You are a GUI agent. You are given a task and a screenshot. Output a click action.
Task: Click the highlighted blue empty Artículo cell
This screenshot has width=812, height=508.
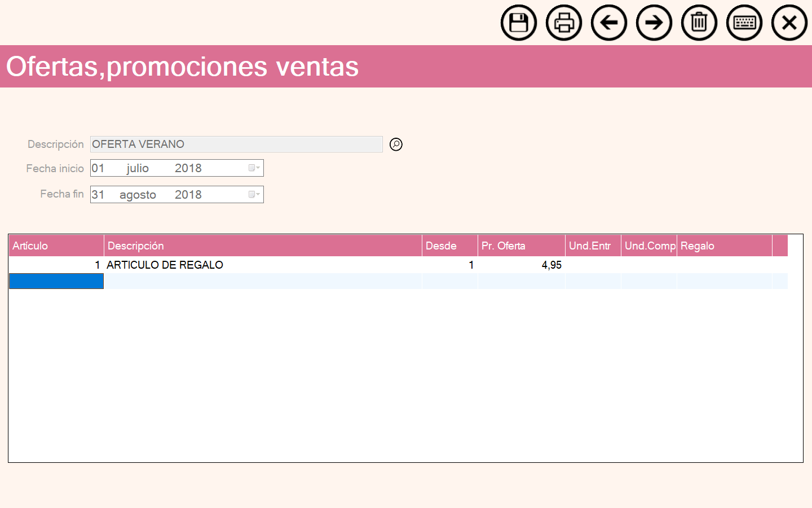pyautogui.click(x=56, y=281)
